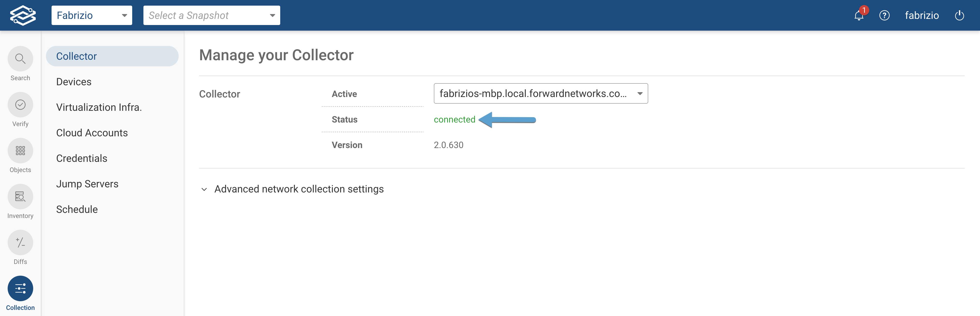Viewport: 980px width, 316px height.
Task: Click the Forward Networks logo icon
Action: pos(23,15)
